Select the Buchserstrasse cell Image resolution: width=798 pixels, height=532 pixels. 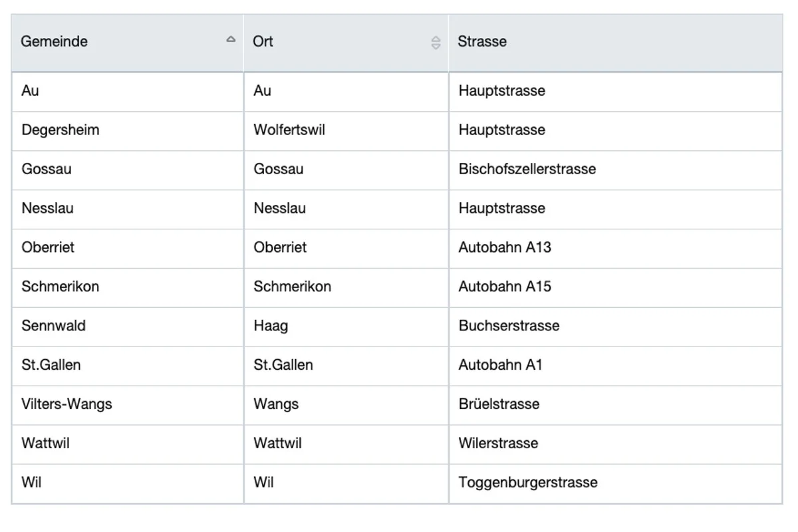point(616,327)
